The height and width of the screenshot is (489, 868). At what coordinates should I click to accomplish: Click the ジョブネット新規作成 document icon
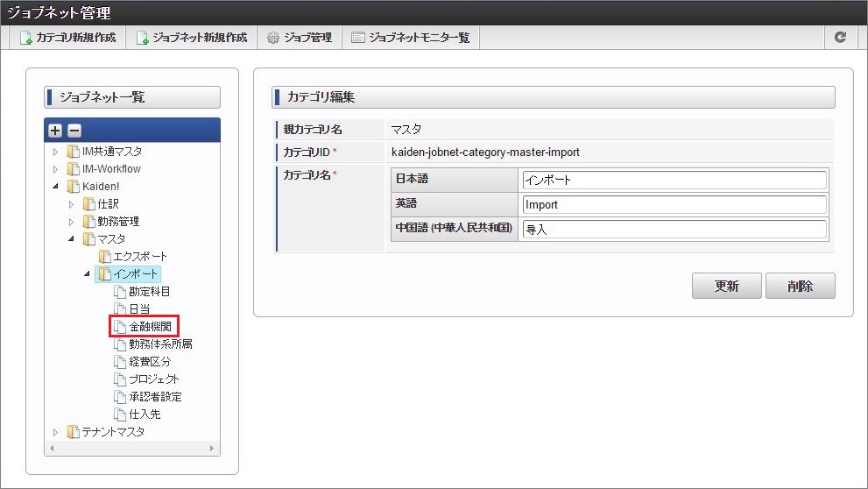(x=142, y=38)
